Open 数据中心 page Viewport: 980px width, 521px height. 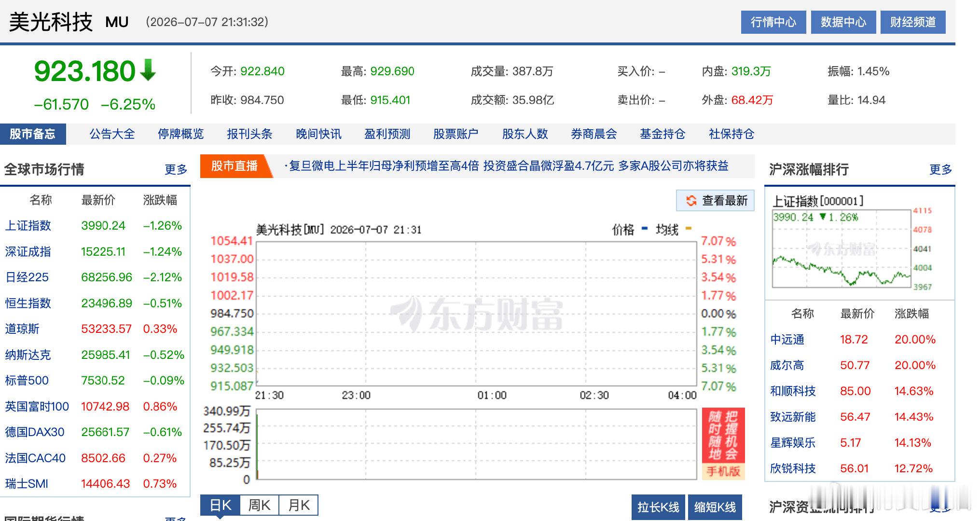[x=843, y=22]
